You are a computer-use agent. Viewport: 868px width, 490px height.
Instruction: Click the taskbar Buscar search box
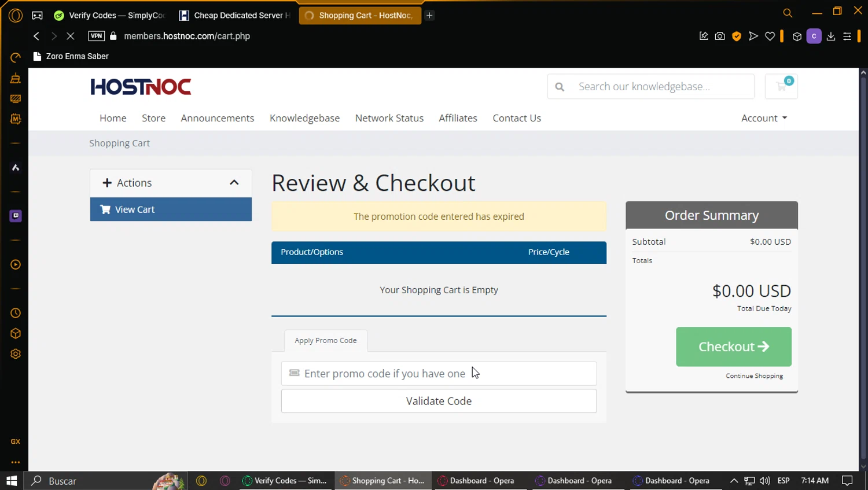pyautogui.click(x=104, y=481)
